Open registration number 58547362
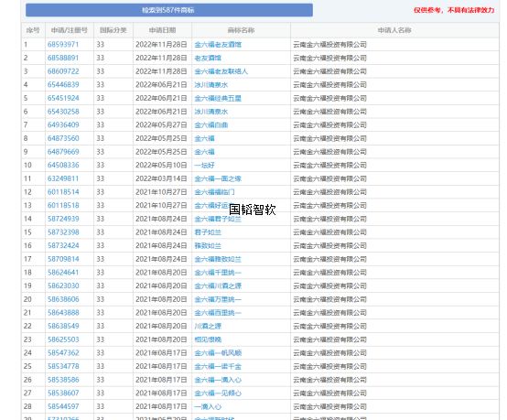507x420 pixels. (63, 353)
